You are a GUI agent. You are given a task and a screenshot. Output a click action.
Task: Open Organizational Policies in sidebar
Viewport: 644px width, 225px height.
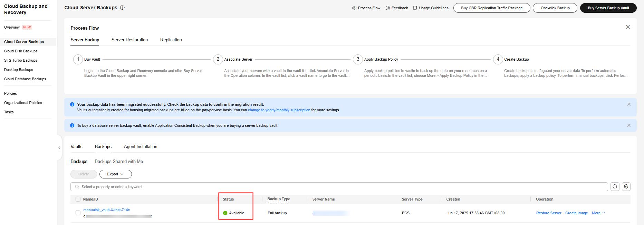23,103
